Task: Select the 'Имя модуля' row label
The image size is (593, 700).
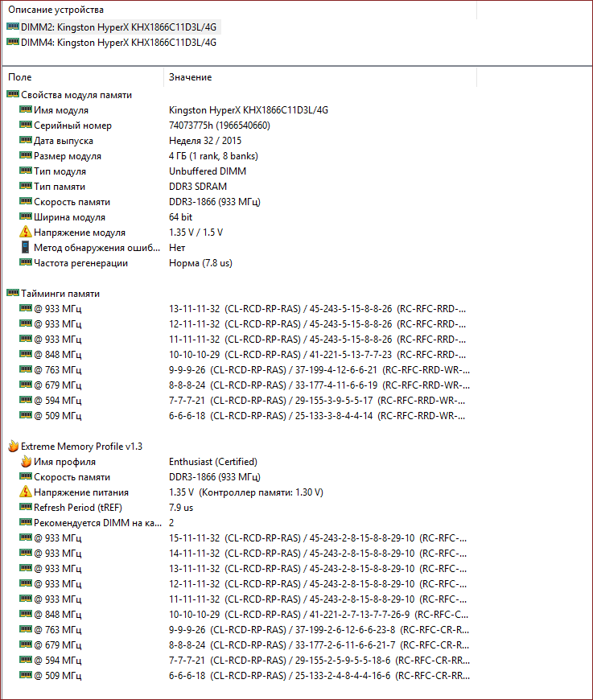Action: point(61,110)
